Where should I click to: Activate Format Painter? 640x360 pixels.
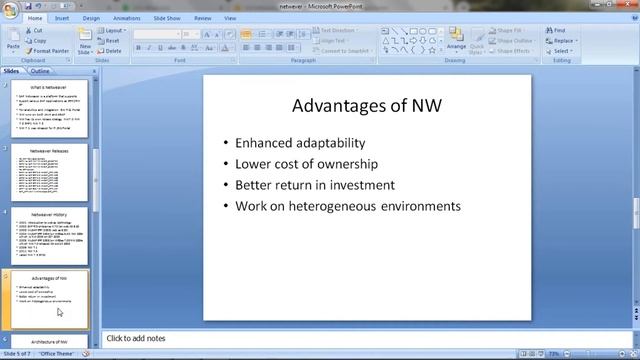pos(47,51)
